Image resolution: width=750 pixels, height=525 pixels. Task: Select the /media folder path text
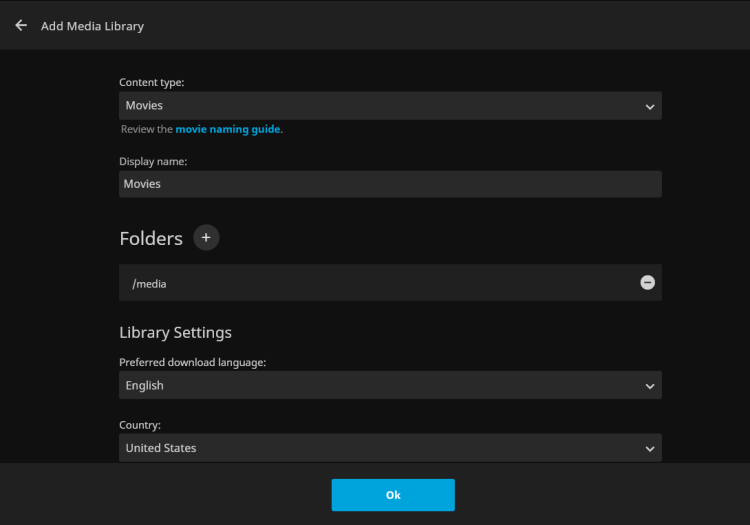pyautogui.click(x=149, y=284)
